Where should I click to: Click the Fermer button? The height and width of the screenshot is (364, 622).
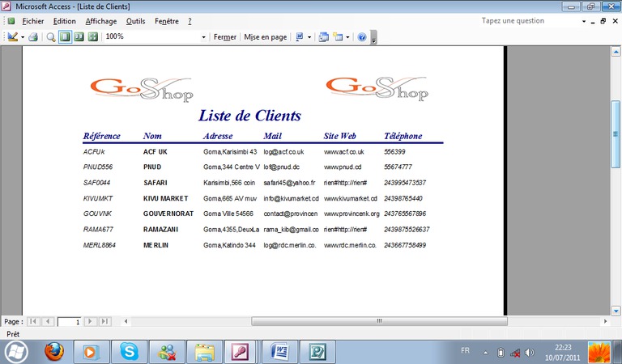[225, 37]
